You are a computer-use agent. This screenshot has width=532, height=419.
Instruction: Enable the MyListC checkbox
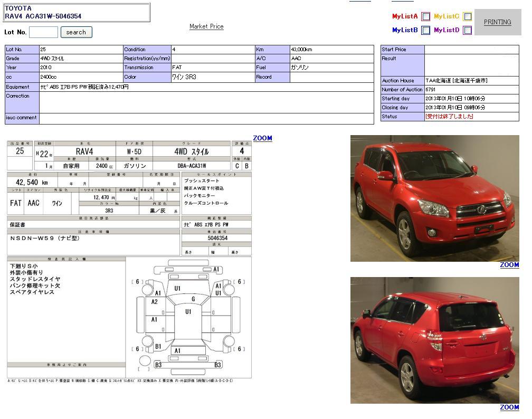point(467,16)
